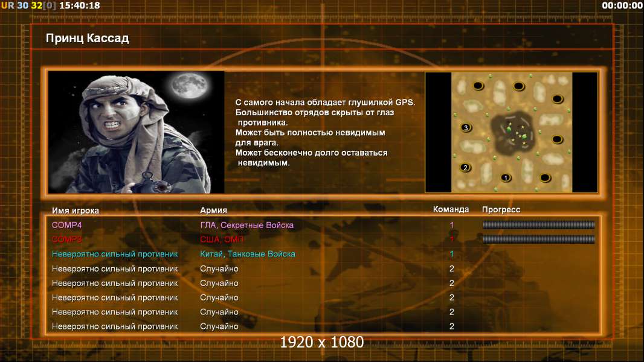The height and width of the screenshot is (362, 644).
Task: Click the "США, ОМП" army entry
Action: [222, 240]
